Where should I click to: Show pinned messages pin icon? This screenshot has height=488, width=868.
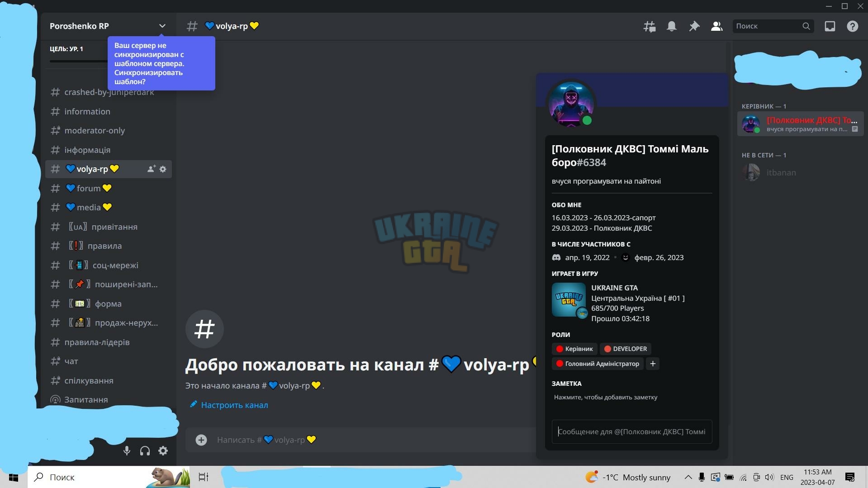tap(694, 26)
